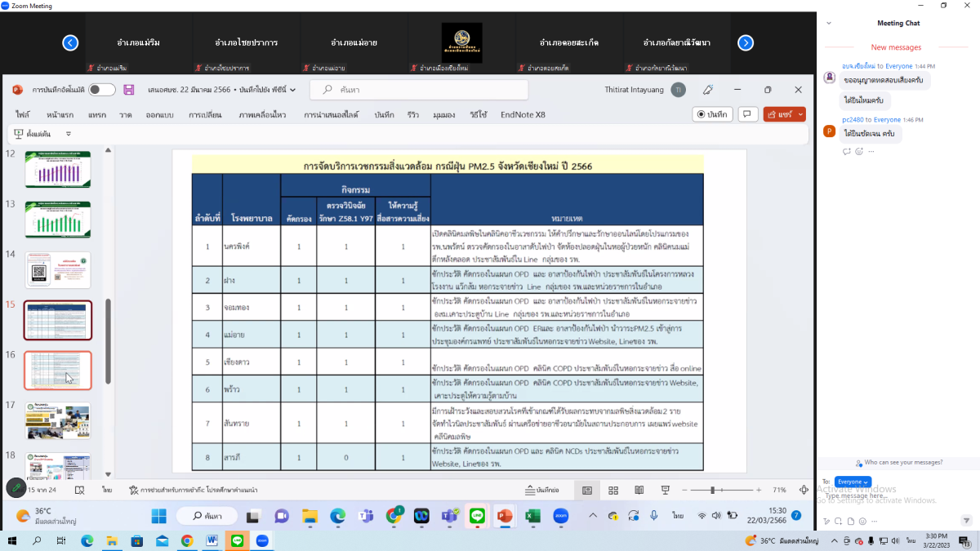The width and height of the screenshot is (980, 551).
Task: Click the spelling check icon in status bar
Action: click(x=80, y=490)
